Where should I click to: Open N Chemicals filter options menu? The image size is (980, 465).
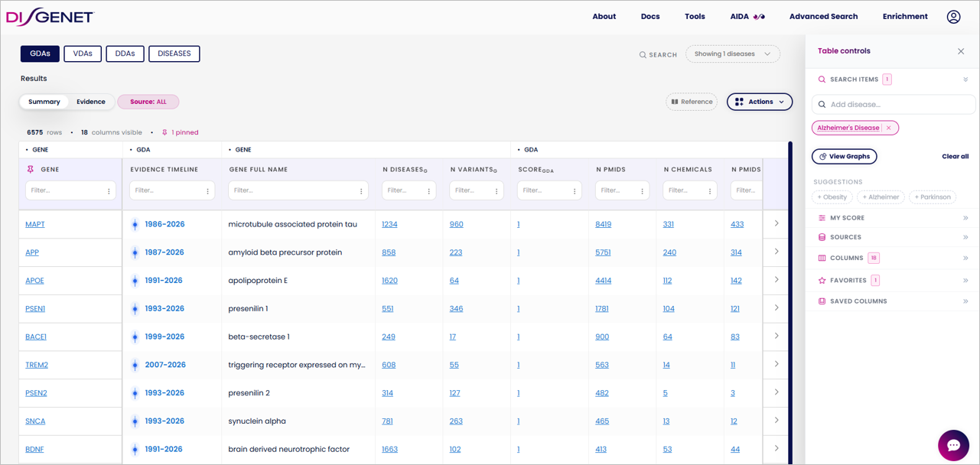tap(710, 191)
